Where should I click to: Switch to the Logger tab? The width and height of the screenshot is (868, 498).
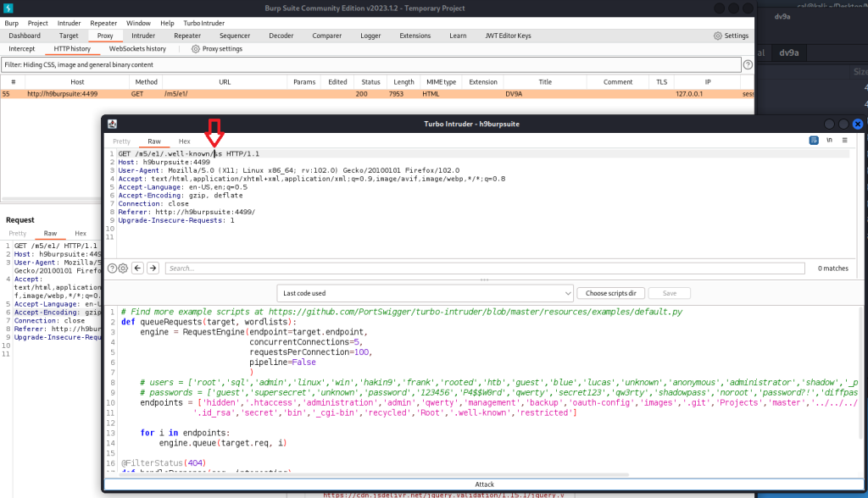pos(370,36)
